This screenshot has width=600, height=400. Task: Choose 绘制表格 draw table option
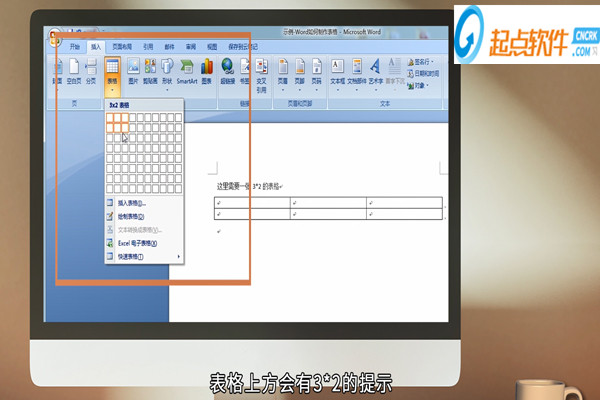[x=144, y=216]
